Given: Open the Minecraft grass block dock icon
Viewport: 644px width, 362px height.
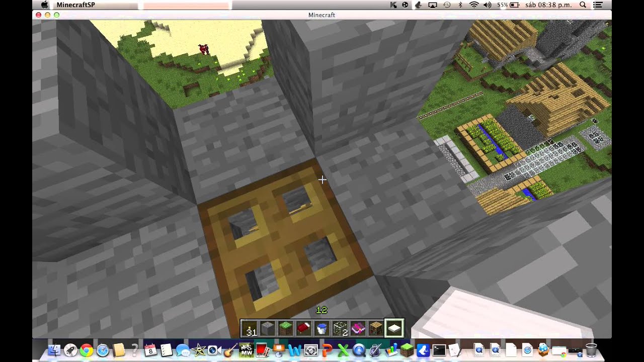Looking at the screenshot, I should (407, 349).
